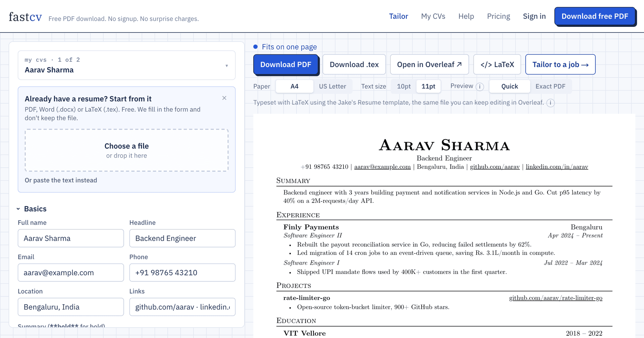This screenshot has width=644, height=338.
Task: Switch preview to Exact PDF
Action: (x=550, y=87)
